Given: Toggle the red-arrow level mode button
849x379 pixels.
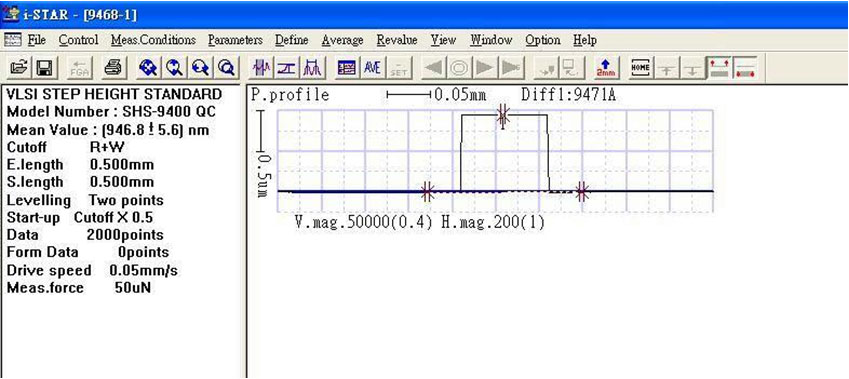Looking at the screenshot, I should coord(720,68).
